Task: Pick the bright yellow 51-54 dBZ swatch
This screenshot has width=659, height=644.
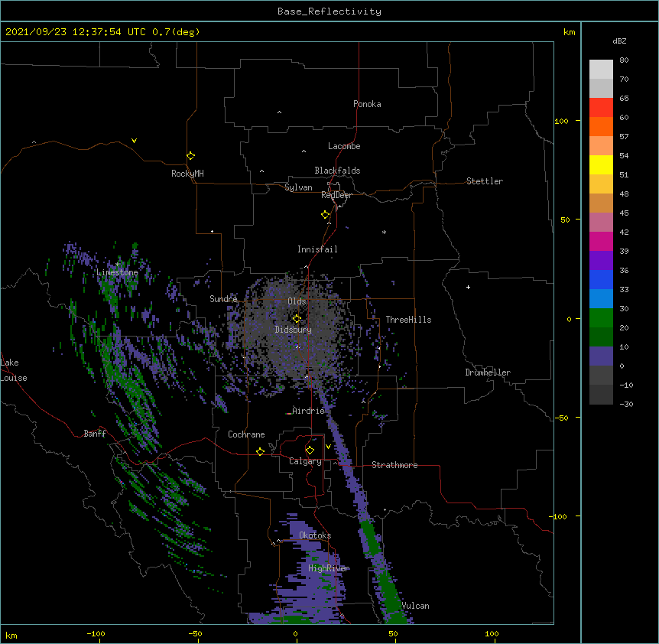Action: 601,164
